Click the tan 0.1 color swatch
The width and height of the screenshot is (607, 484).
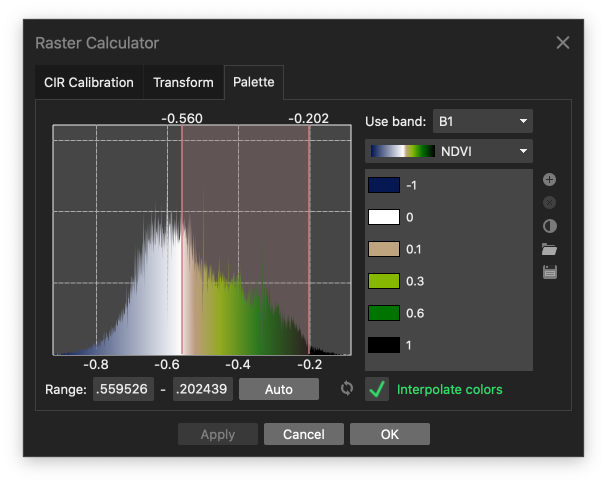(x=384, y=249)
